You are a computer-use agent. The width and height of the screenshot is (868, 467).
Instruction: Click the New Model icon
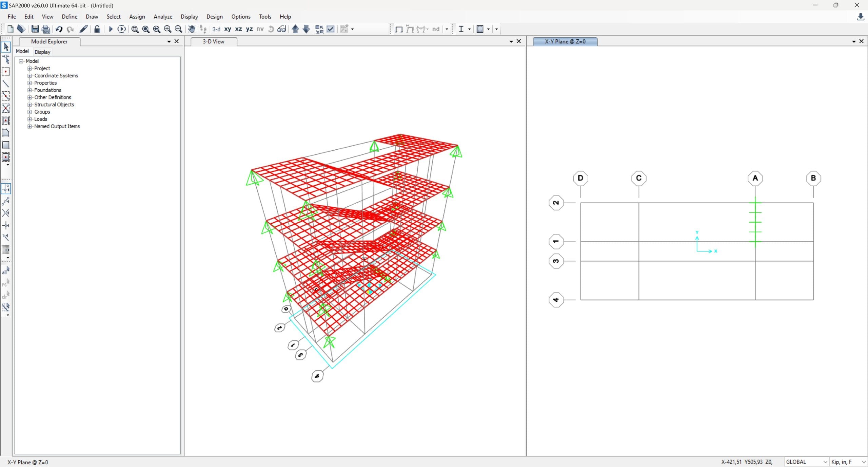(10, 29)
